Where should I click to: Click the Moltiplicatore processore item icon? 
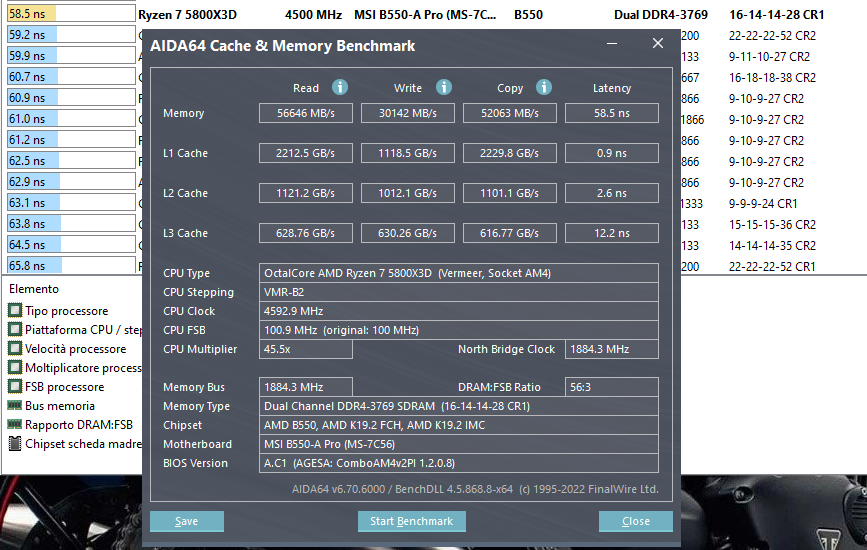point(15,367)
